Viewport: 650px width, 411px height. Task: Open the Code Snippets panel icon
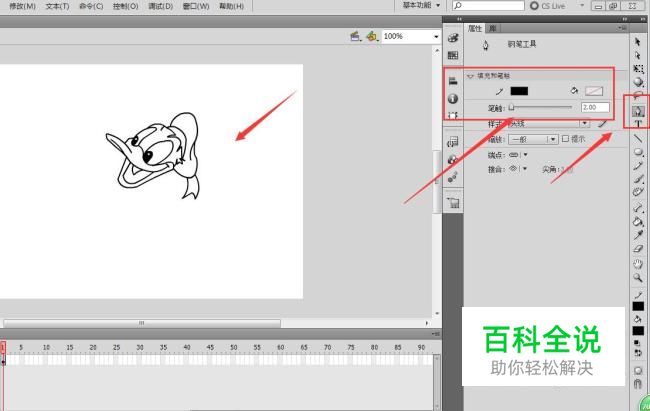click(x=453, y=142)
